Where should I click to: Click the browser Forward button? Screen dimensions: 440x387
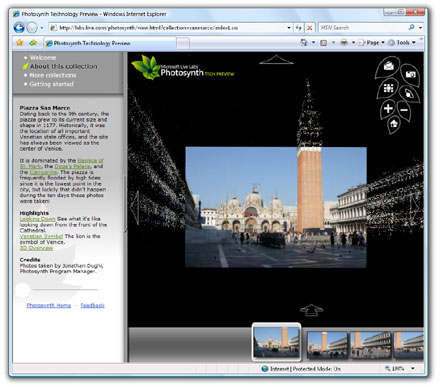click(x=32, y=28)
